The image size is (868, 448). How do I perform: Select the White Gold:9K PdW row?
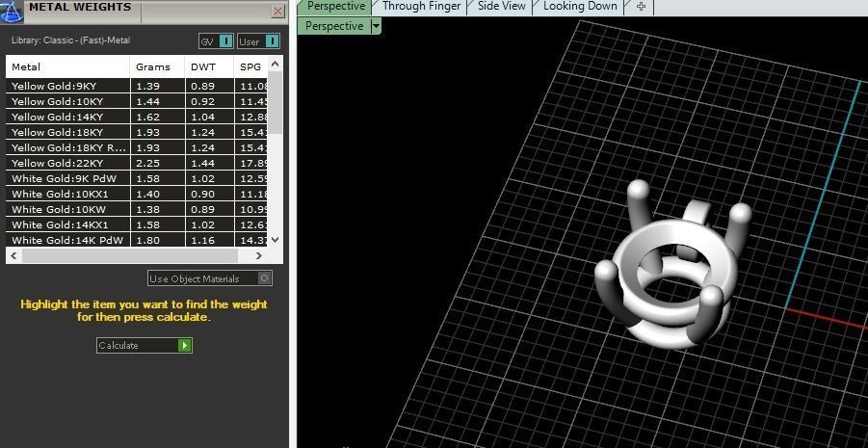[137, 178]
